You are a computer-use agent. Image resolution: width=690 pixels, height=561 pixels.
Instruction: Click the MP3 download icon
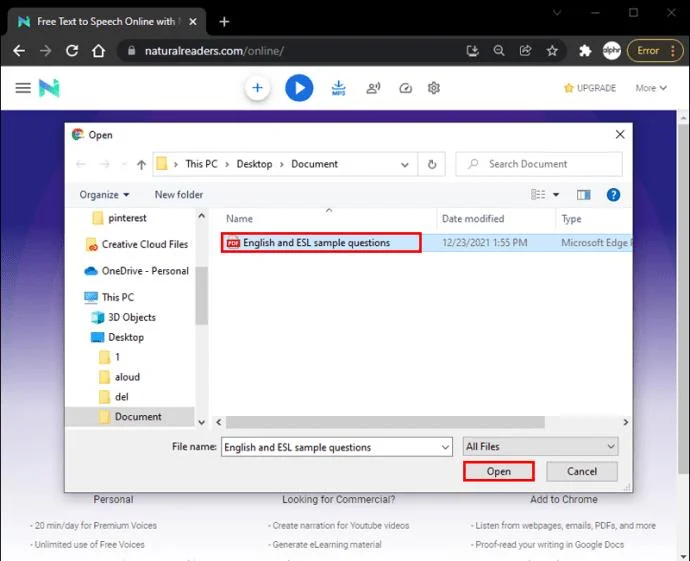click(338, 88)
